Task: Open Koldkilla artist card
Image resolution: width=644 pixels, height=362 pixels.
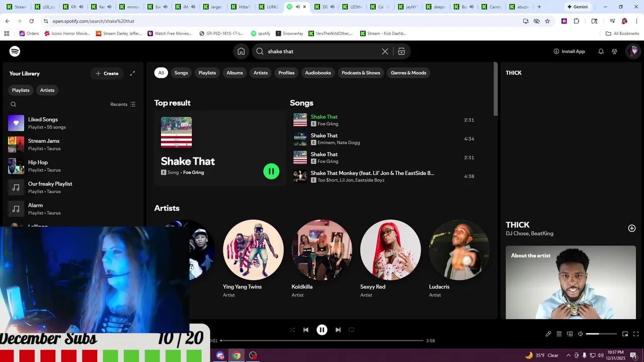Action: (x=321, y=259)
